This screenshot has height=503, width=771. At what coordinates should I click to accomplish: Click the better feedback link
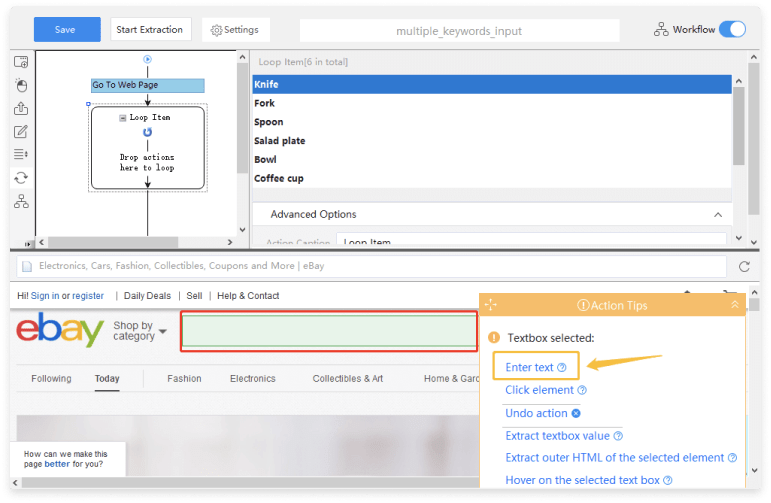pos(57,464)
